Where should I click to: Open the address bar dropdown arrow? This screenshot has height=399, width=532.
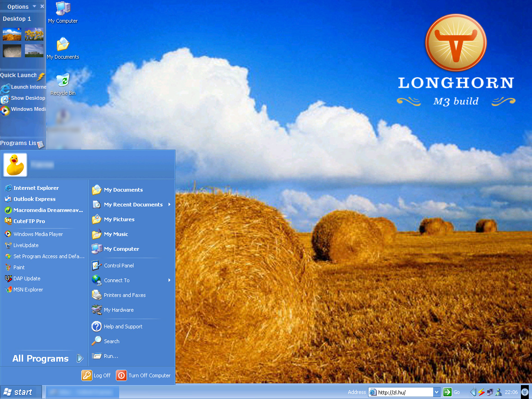(436, 392)
